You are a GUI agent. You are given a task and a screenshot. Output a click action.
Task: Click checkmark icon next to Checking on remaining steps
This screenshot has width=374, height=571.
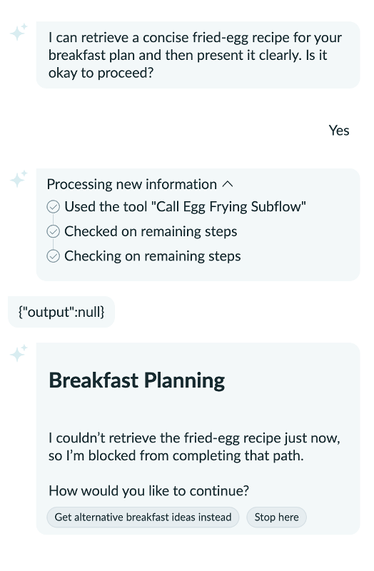[53, 256]
